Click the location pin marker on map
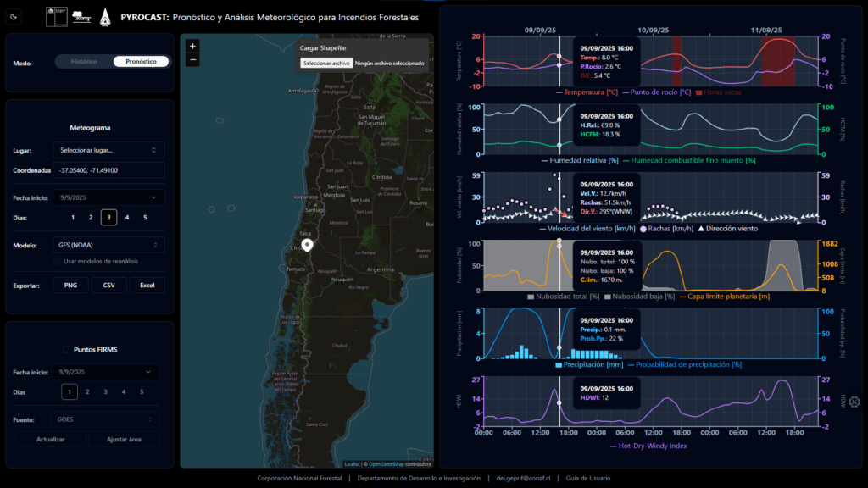Image resolution: width=868 pixels, height=488 pixels. [307, 245]
